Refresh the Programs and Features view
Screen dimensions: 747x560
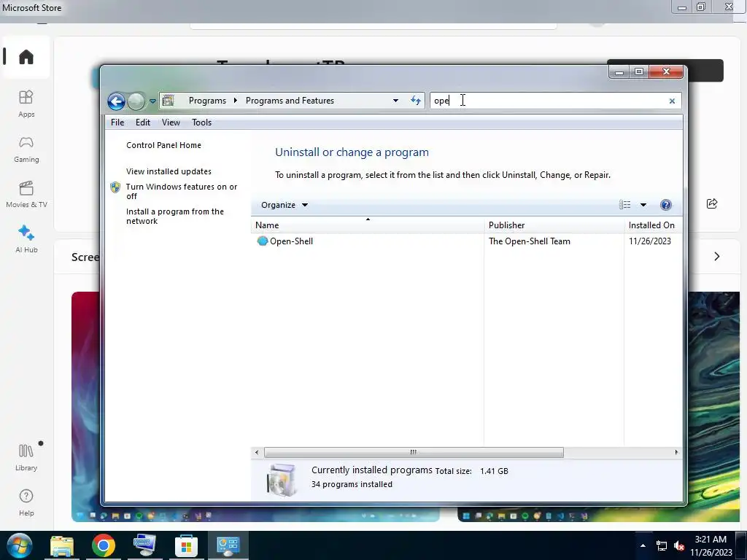(x=416, y=101)
